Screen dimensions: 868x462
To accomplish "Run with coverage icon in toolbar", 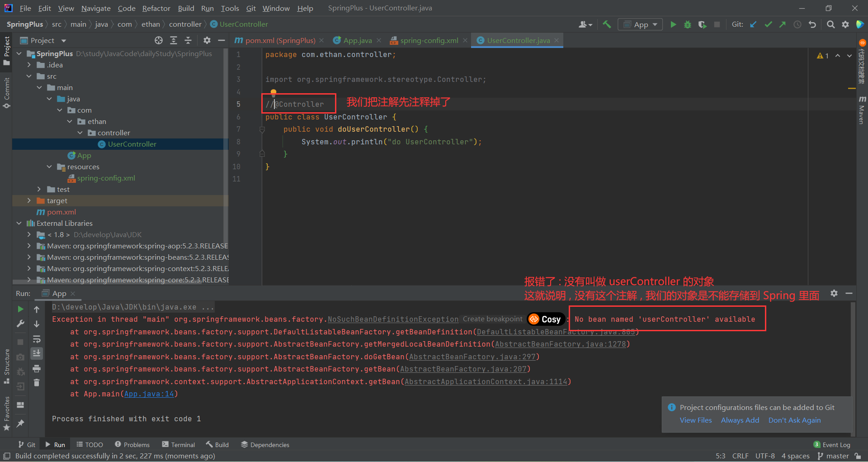I will (702, 24).
